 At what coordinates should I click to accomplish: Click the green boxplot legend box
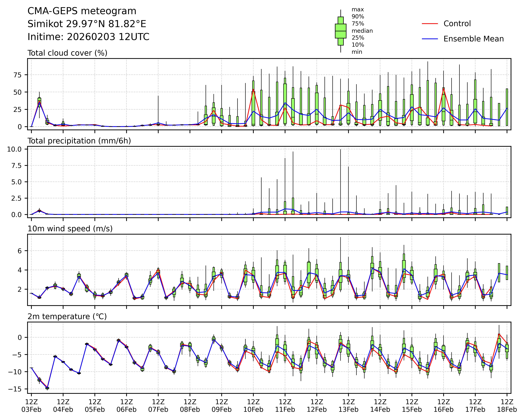[x=341, y=31]
